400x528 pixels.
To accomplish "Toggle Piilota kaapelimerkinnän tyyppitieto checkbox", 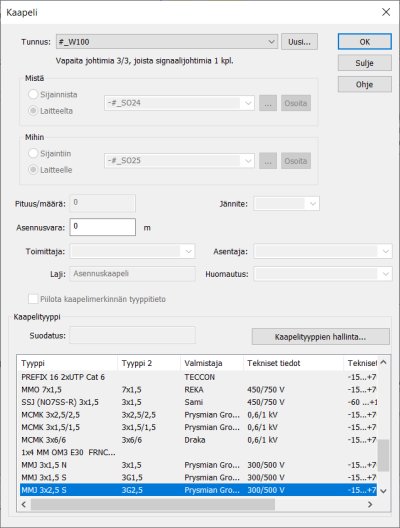I will [x=33, y=299].
